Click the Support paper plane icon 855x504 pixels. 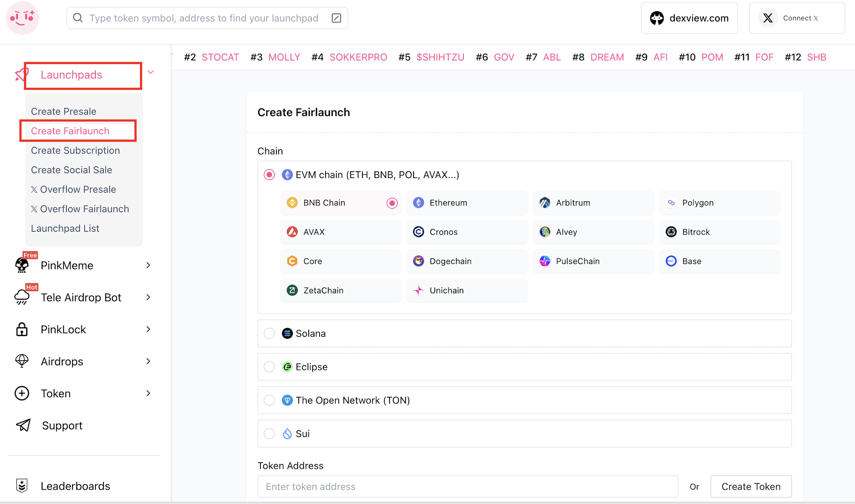(x=23, y=425)
